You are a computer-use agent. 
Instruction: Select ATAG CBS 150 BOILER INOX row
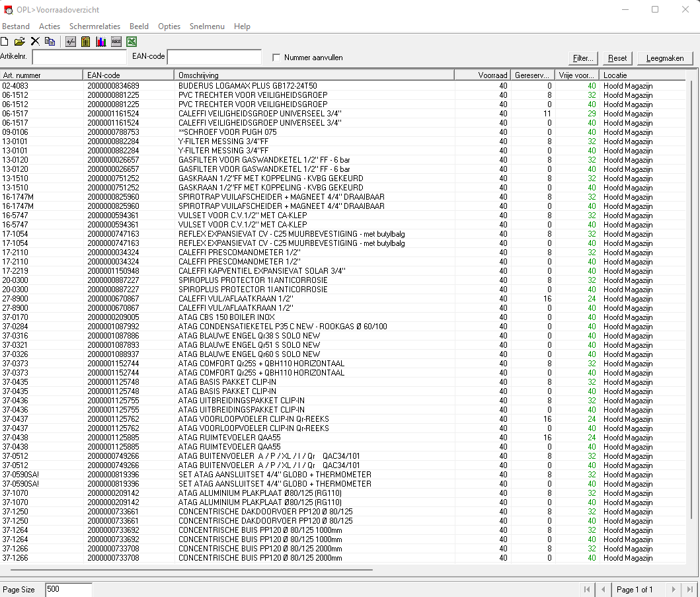point(343,317)
